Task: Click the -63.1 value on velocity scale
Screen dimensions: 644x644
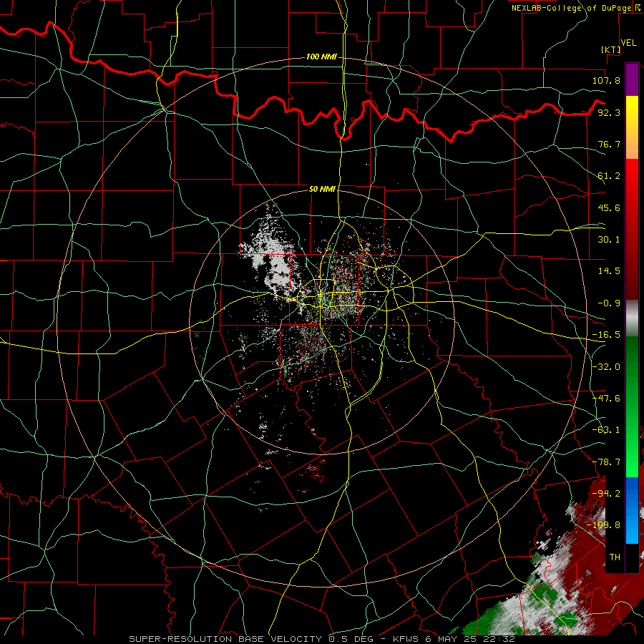Action: click(x=606, y=430)
